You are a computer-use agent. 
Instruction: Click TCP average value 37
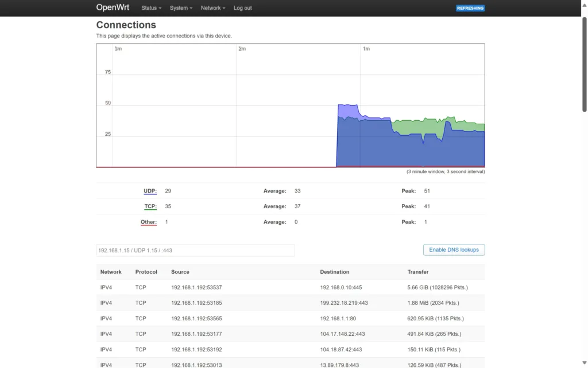297,206
